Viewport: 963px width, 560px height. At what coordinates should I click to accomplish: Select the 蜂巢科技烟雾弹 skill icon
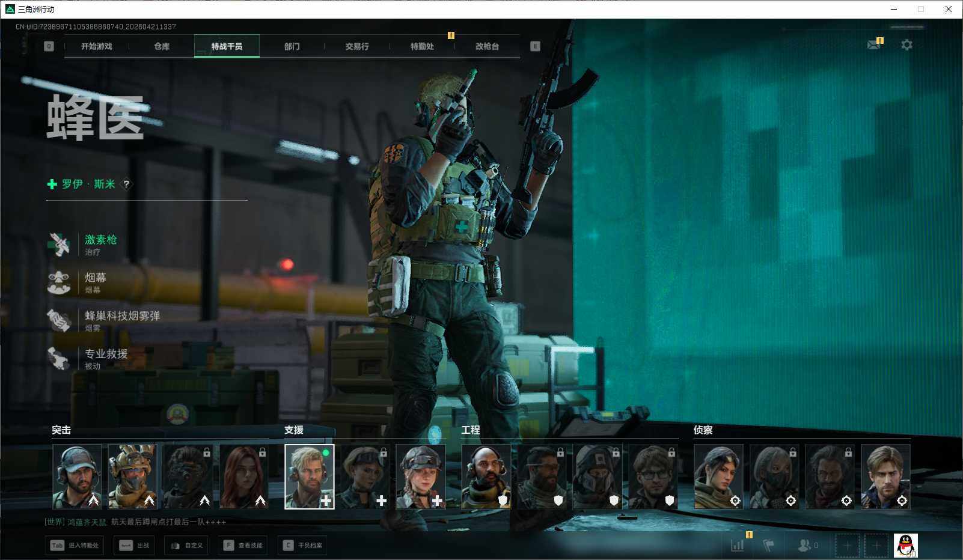tap(60, 320)
